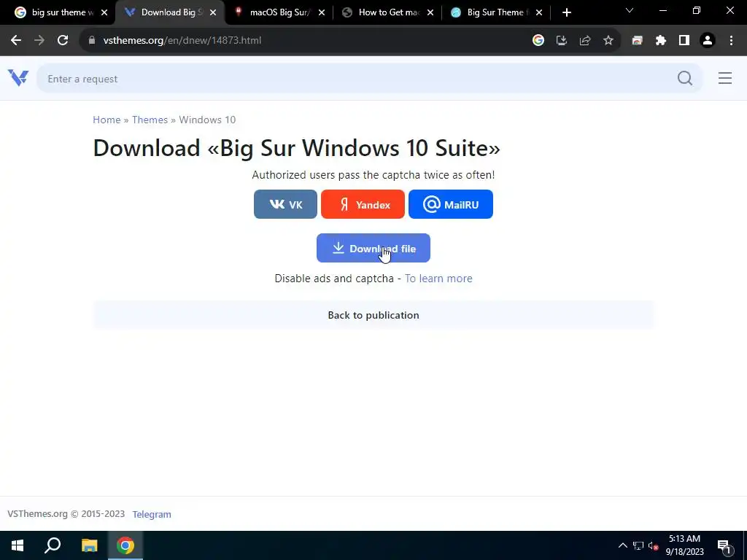Sign in with the VK button
The image size is (747, 560).
(285, 204)
